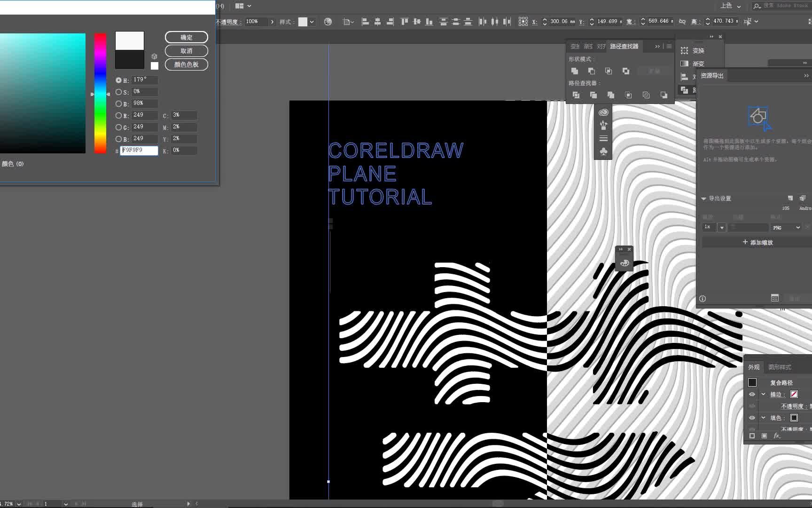Click the Unite shape mode icon

point(574,71)
